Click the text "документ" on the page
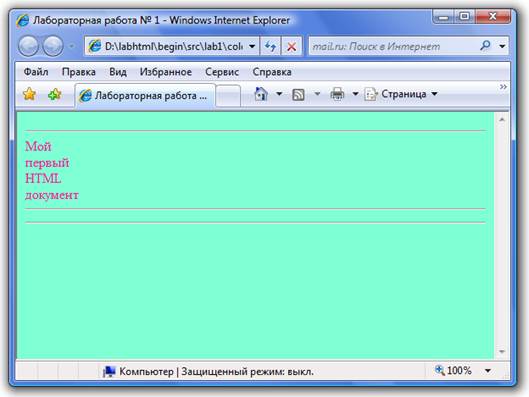 coord(52,195)
